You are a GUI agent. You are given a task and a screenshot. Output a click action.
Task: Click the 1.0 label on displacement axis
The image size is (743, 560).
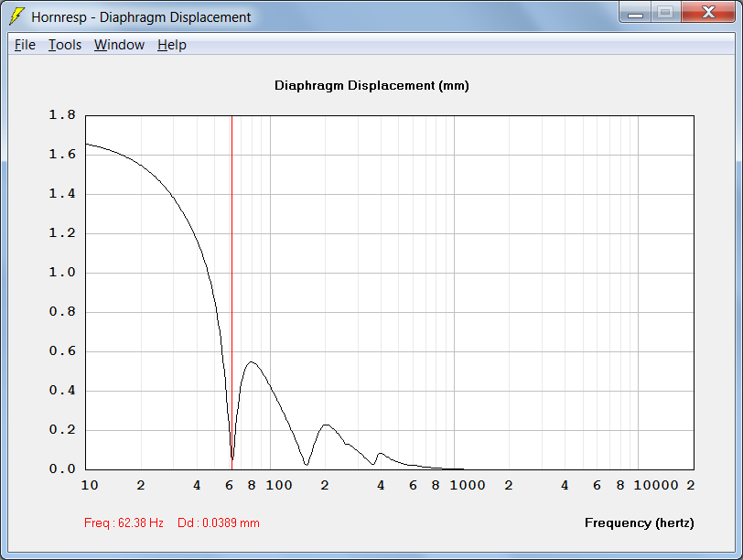[62, 273]
